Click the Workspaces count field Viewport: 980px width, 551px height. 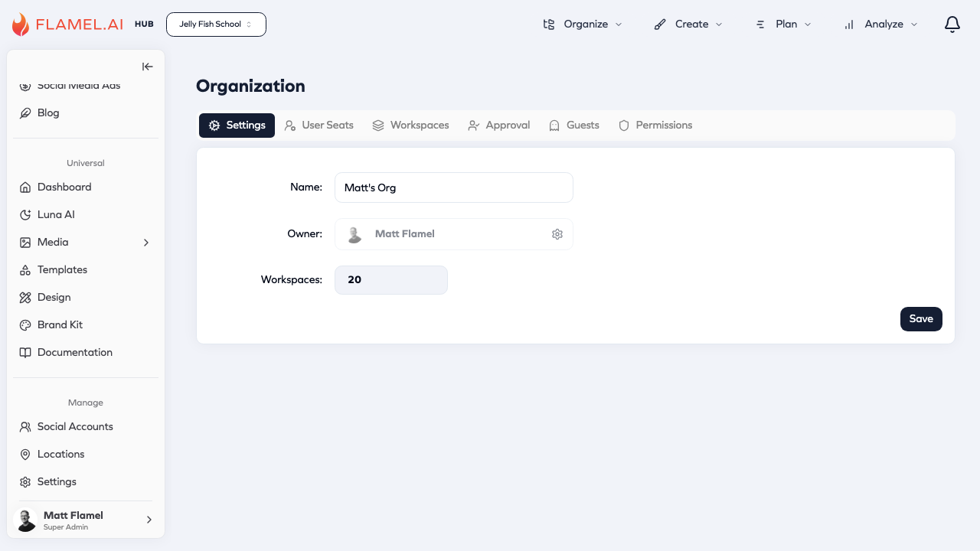pos(391,280)
